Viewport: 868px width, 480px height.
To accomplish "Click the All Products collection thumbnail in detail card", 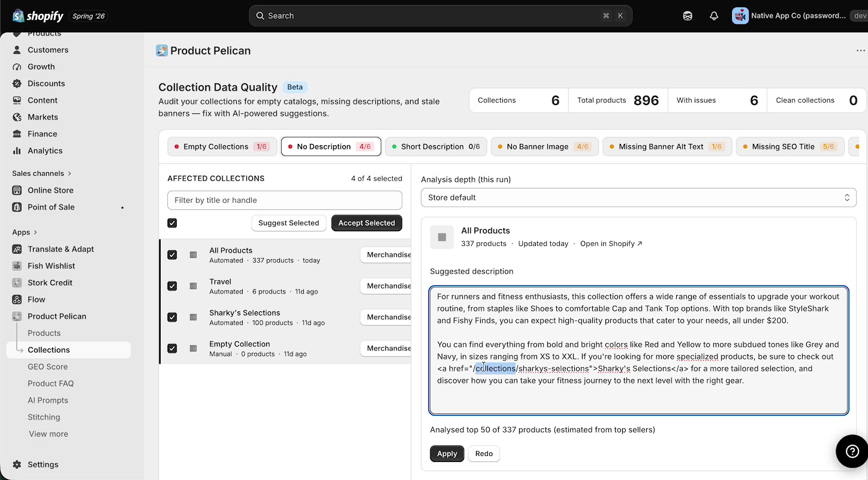I will pos(442,237).
